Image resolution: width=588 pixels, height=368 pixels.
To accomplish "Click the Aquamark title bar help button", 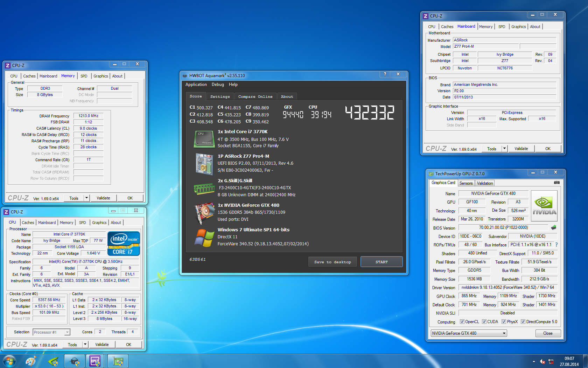I will [x=385, y=74].
